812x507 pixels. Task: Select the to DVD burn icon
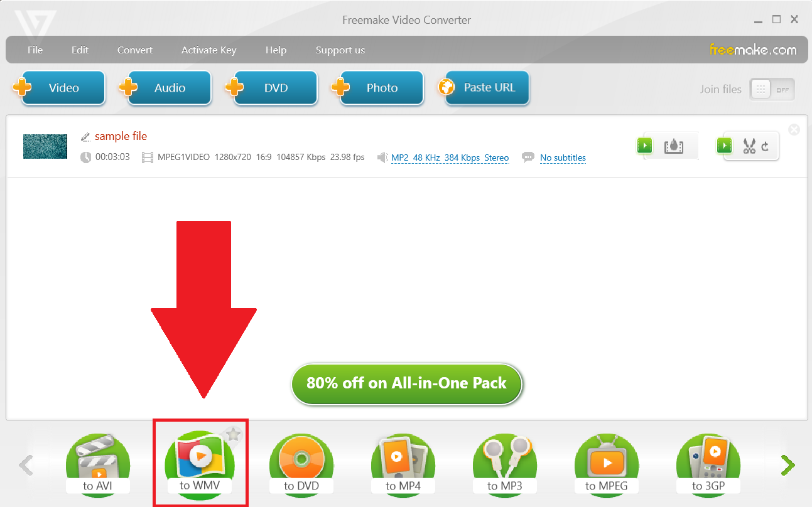pos(301,463)
